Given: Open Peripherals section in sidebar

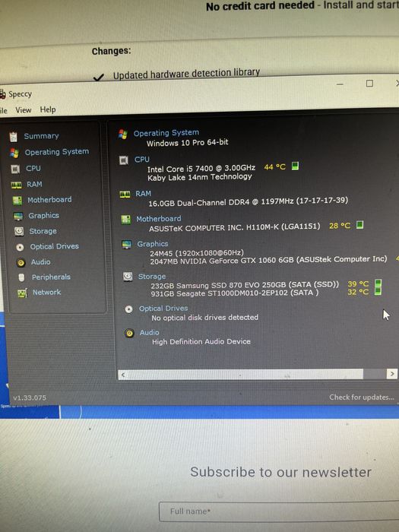Looking at the screenshot, I should coord(51,277).
